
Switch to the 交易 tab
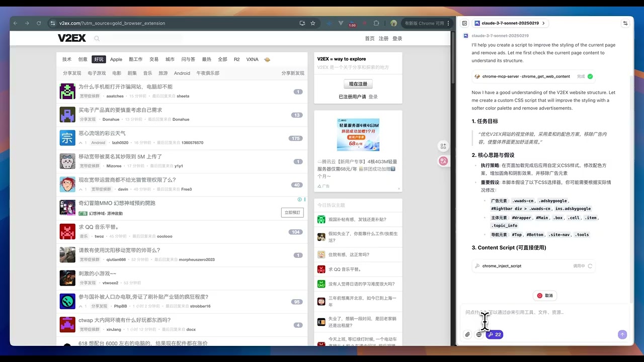click(154, 59)
